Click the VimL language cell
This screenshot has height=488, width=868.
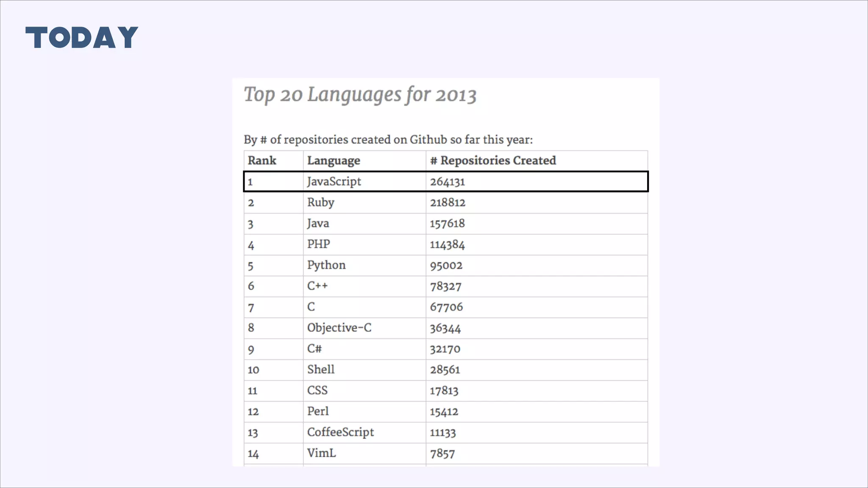point(321,453)
